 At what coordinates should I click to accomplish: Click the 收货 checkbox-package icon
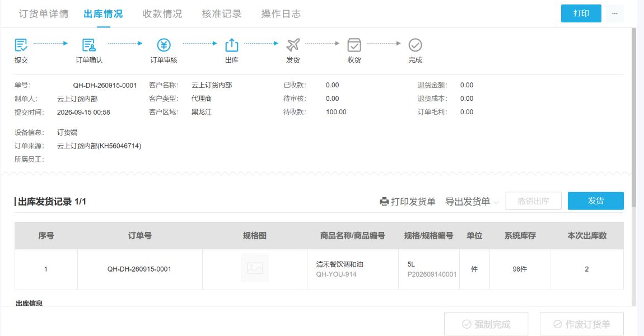354,45
